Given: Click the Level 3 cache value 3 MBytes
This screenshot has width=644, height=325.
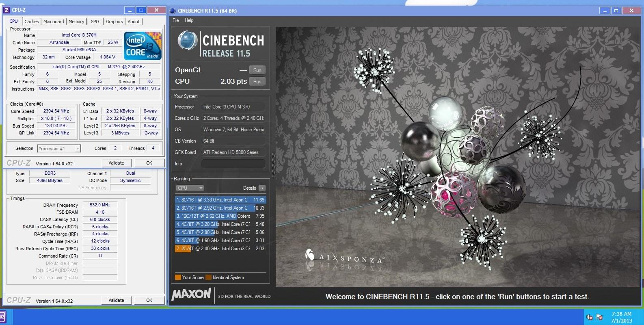Looking at the screenshot, I should [120, 133].
